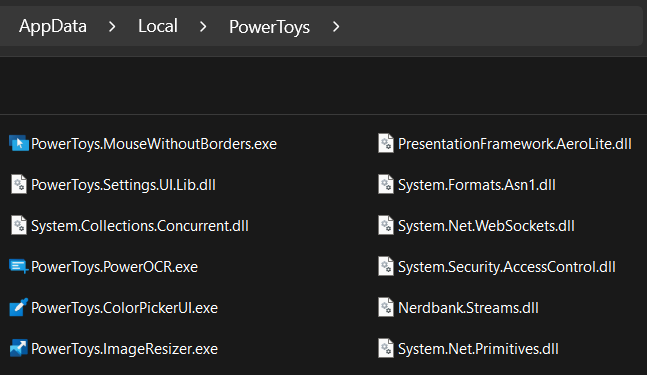Select file name System.Collections.Concurrent.dll

tap(140, 226)
